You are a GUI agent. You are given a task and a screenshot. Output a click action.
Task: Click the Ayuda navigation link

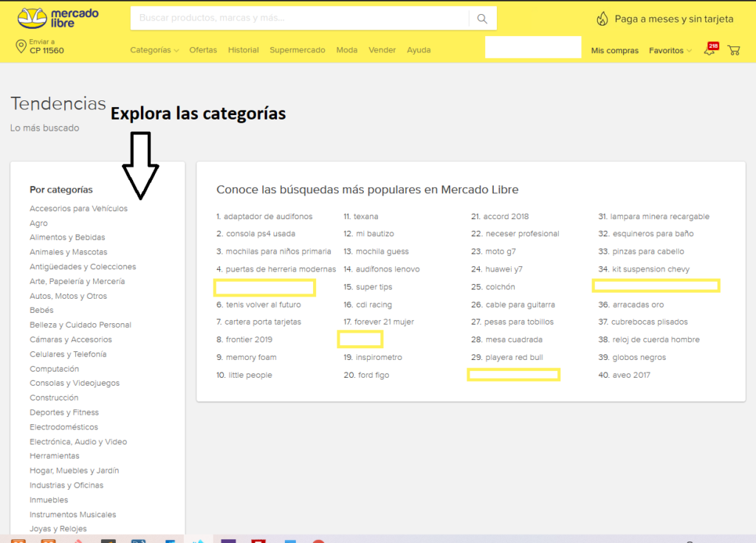pos(419,50)
